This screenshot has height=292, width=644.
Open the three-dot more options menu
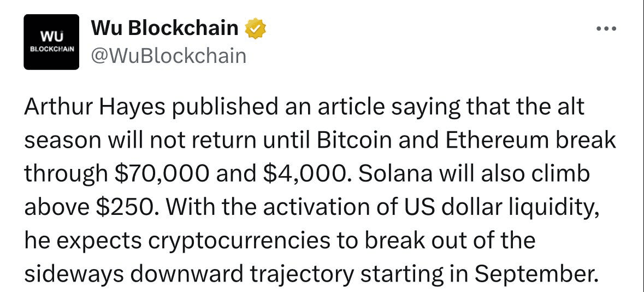607,29
